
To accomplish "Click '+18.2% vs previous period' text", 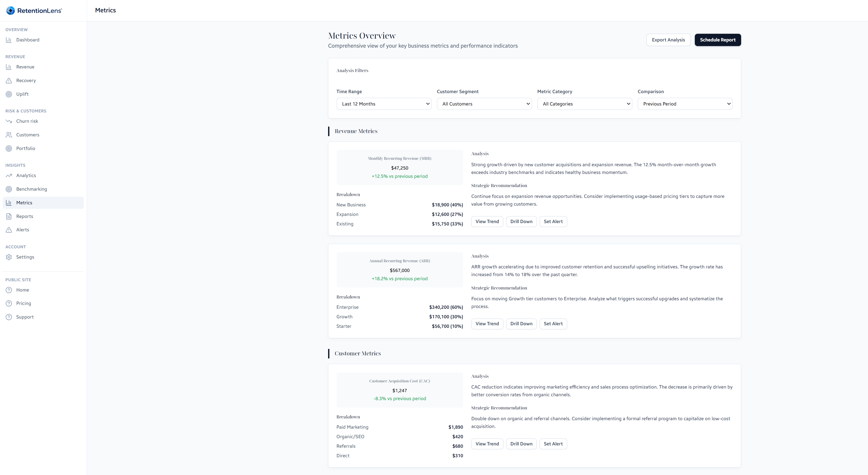I will pos(400,279).
